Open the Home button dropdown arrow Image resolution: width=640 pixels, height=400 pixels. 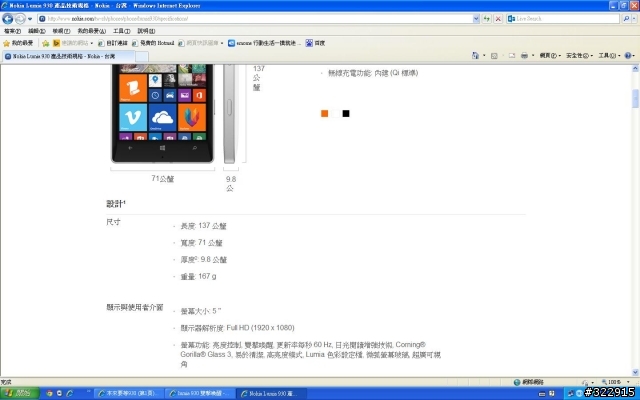click(484, 56)
